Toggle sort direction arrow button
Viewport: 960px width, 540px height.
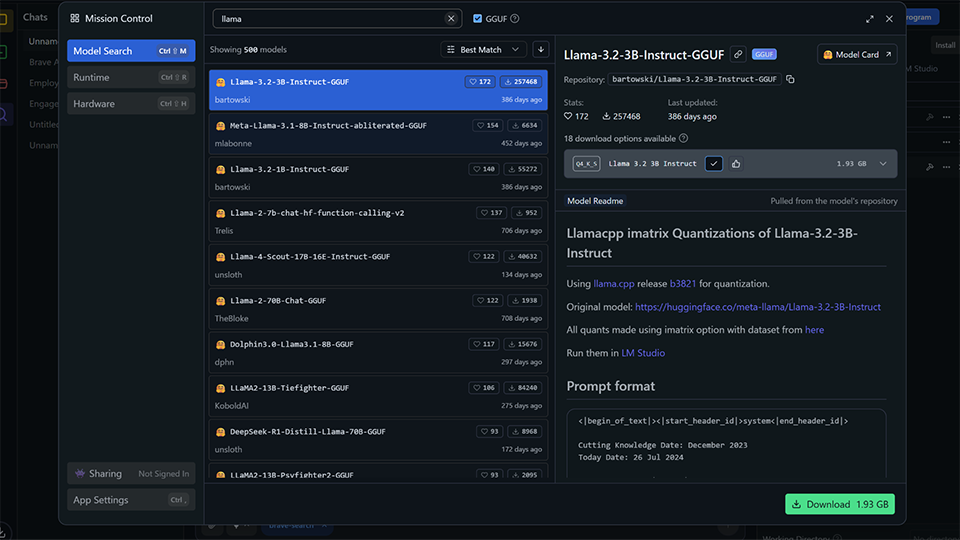541,50
